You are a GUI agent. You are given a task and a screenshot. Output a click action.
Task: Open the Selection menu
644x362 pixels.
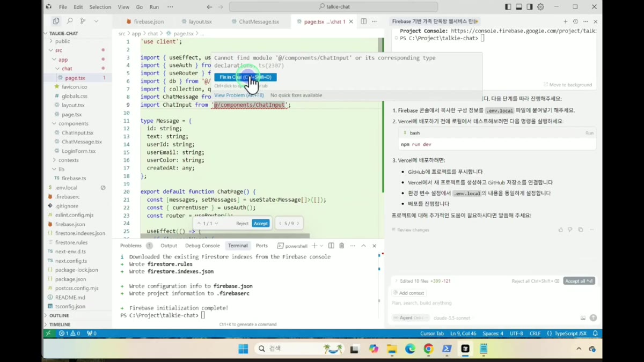point(100,7)
